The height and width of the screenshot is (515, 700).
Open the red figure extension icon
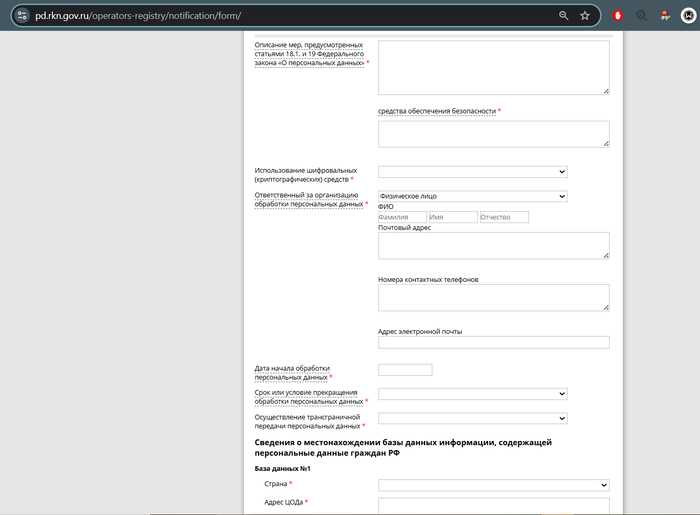(x=665, y=16)
